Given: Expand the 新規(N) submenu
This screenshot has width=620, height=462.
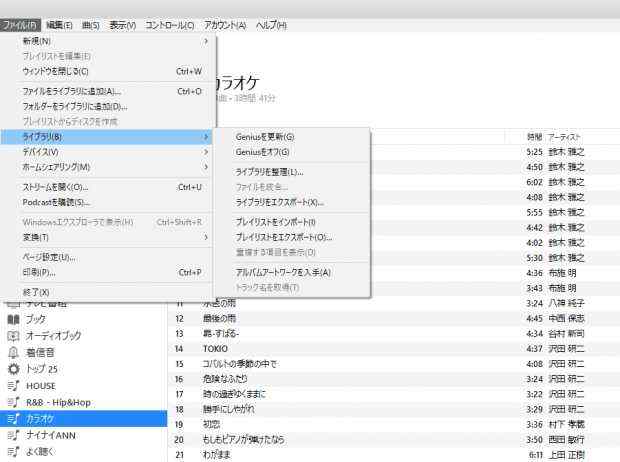Looking at the screenshot, I should pos(108,41).
